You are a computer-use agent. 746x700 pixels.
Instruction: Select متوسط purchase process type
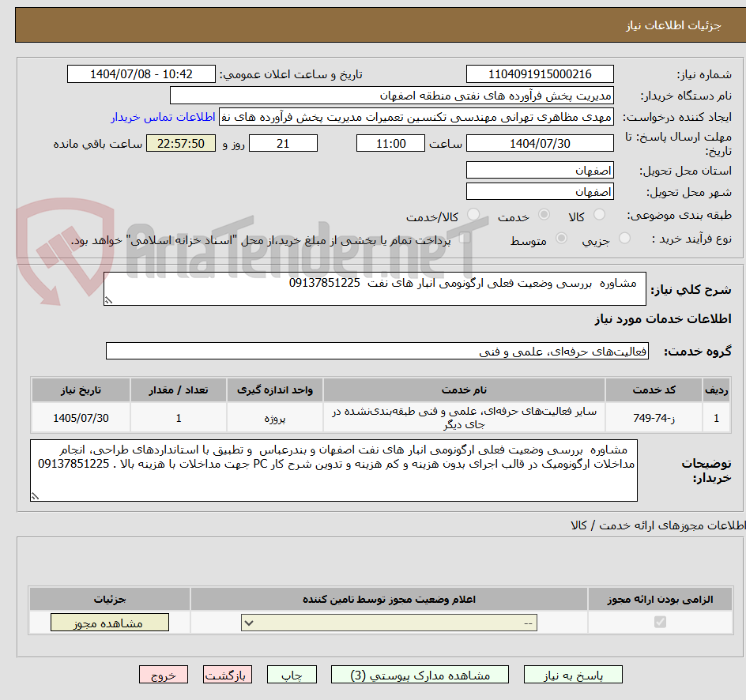(561, 239)
